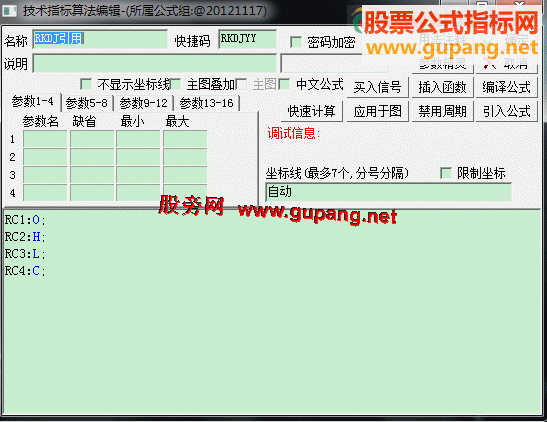The width and height of the screenshot is (547, 422).
Task: Open the 参数5-8 tab
Action: coord(87,103)
